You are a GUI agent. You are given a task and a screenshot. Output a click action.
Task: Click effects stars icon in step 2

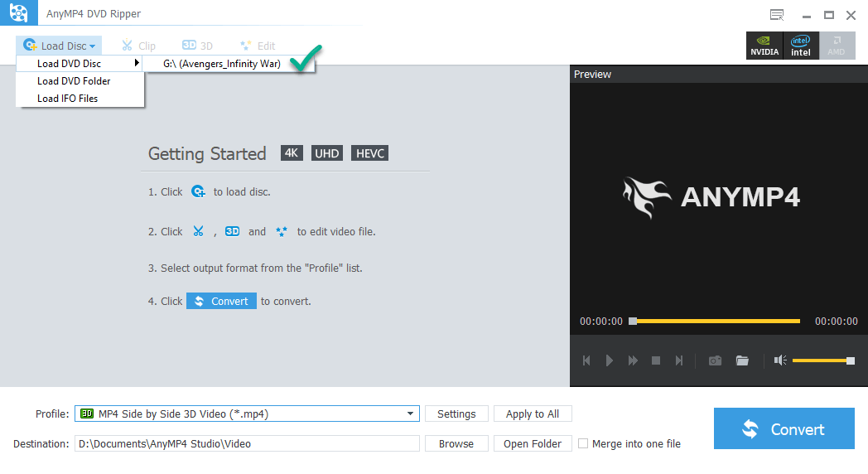click(x=282, y=231)
